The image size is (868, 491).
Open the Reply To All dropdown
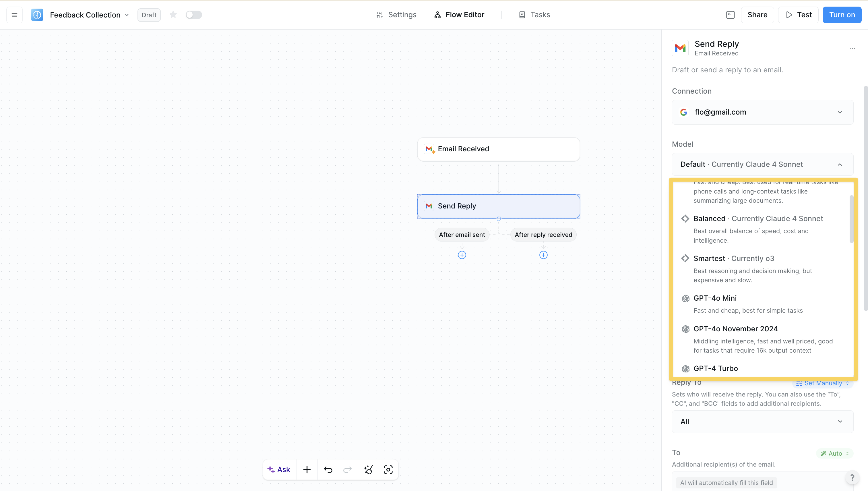click(x=762, y=422)
